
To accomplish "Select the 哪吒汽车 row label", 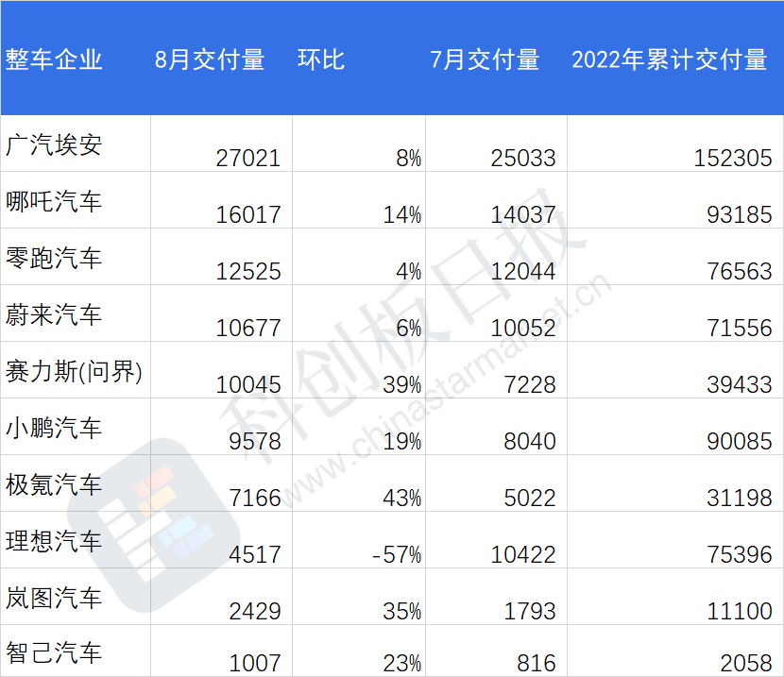I will pos(54,201).
